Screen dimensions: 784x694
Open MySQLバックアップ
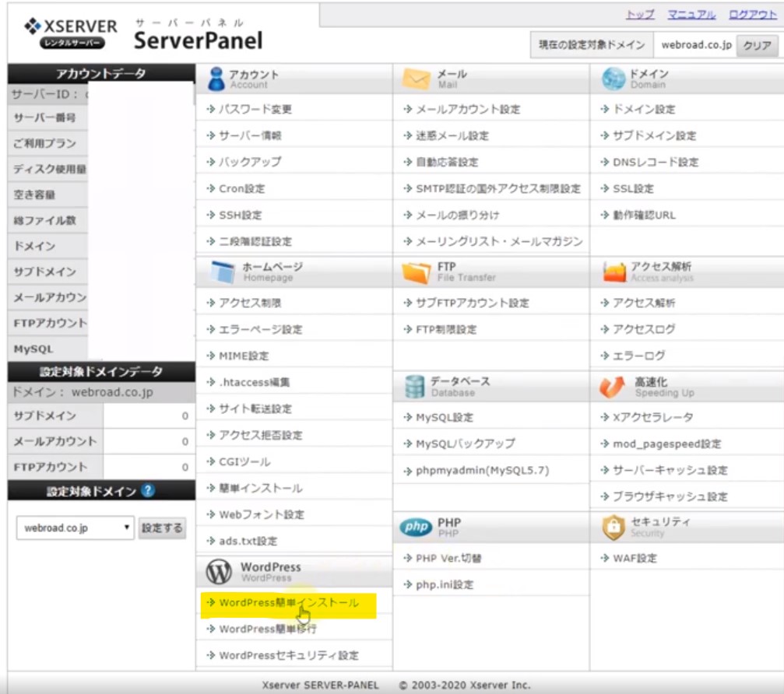click(465, 443)
